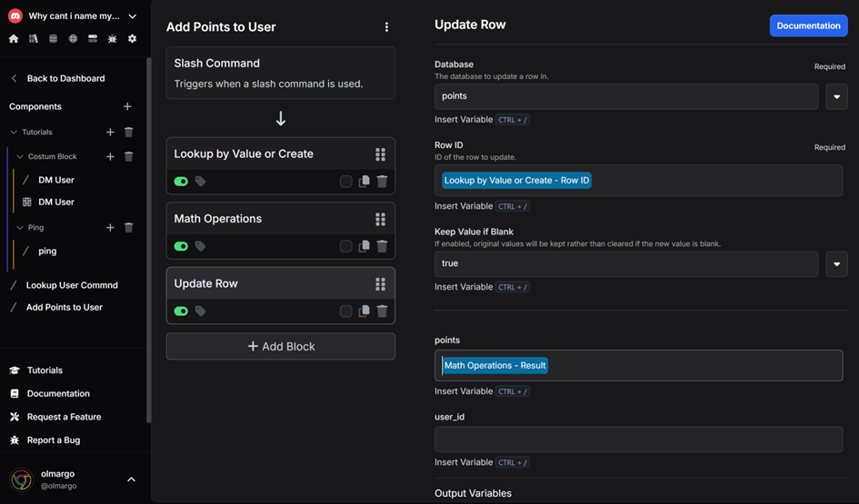
Task: Add an item to the Costum Block folder
Action: click(x=110, y=156)
